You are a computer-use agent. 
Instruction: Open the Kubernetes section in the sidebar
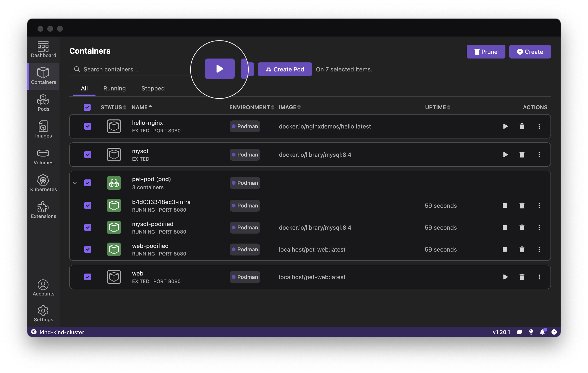click(x=43, y=183)
